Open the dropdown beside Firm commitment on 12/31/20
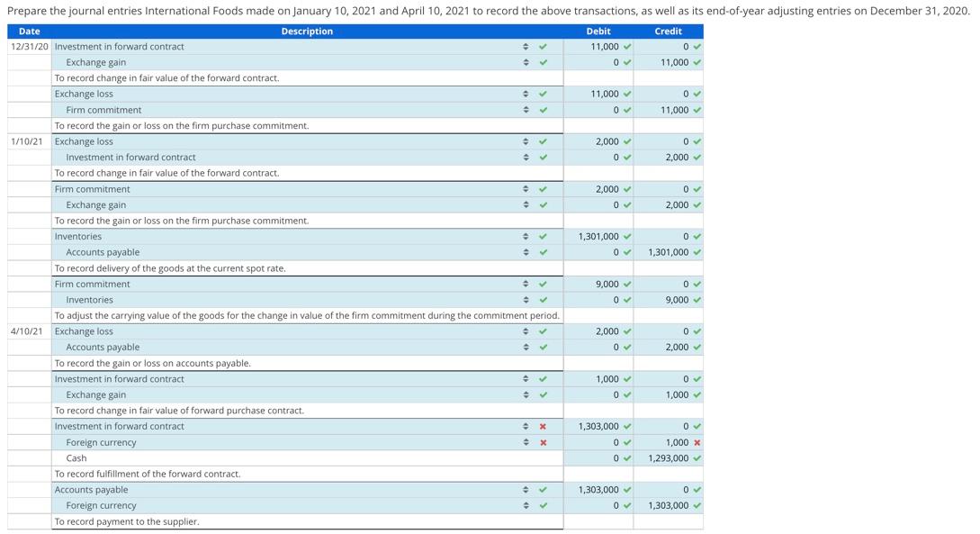Image resolution: width=980 pixels, height=534 pixels. (524, 110)
